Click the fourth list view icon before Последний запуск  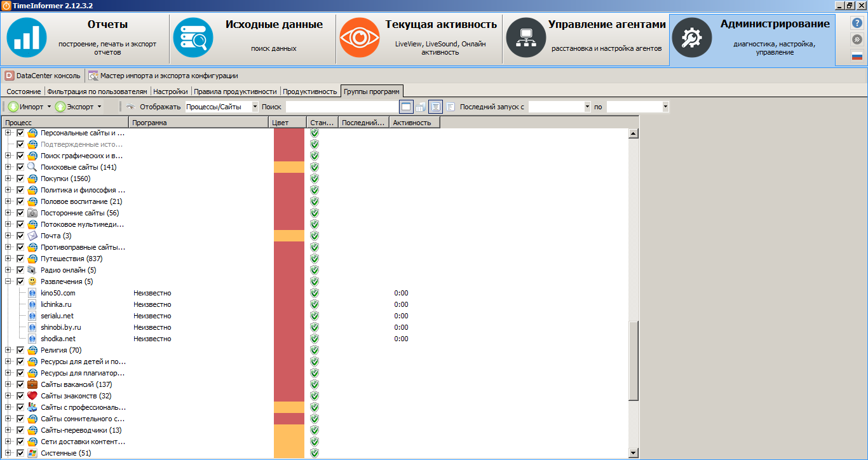[x=450, y=107]
